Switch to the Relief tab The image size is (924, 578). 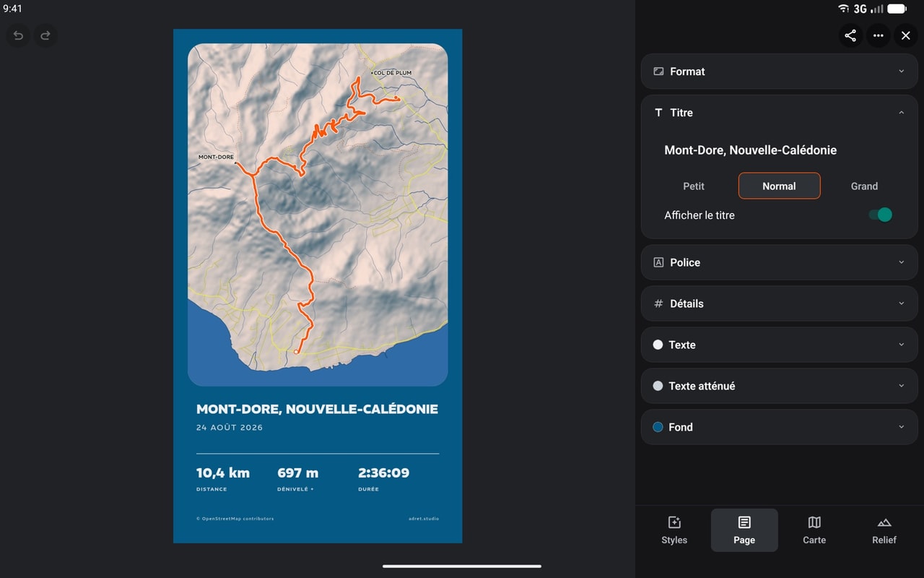884,530
